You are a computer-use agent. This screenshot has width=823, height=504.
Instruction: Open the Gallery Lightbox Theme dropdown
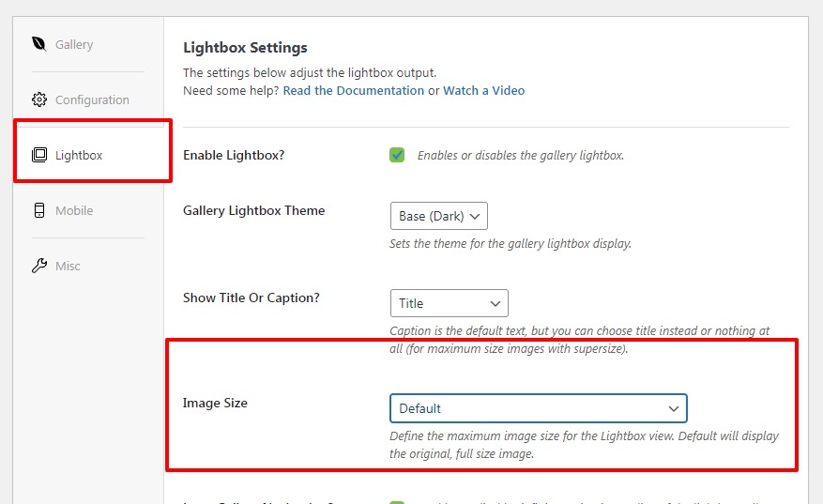click(x=438, y=216)
